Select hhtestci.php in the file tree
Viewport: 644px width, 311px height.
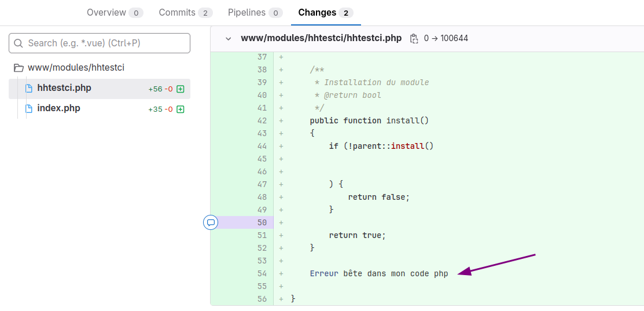point(100,89)
